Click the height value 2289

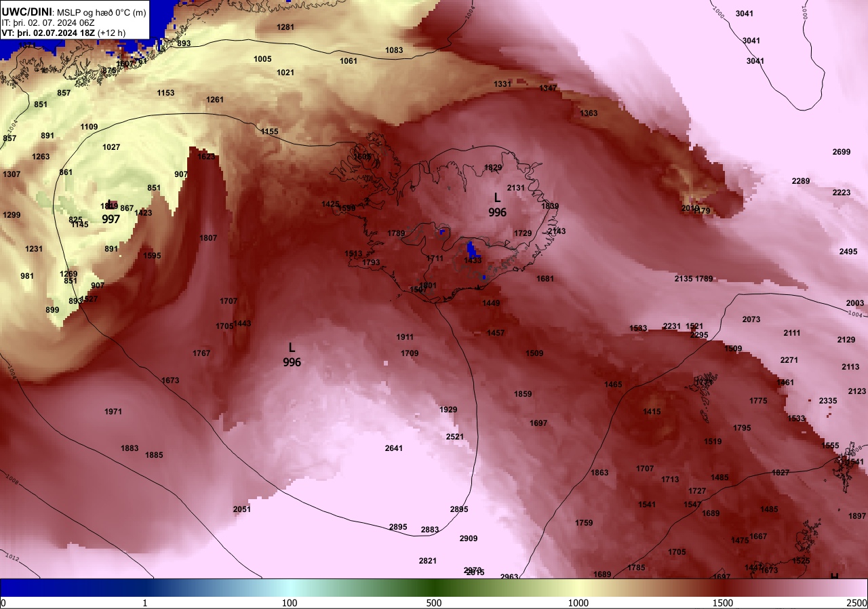pyautogui.click(x=801, y=181)
